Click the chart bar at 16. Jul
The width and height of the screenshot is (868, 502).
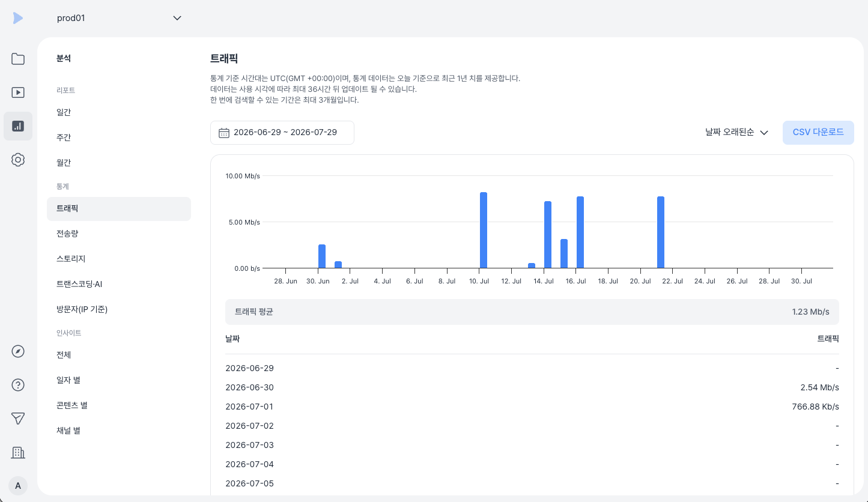point(580,232)
